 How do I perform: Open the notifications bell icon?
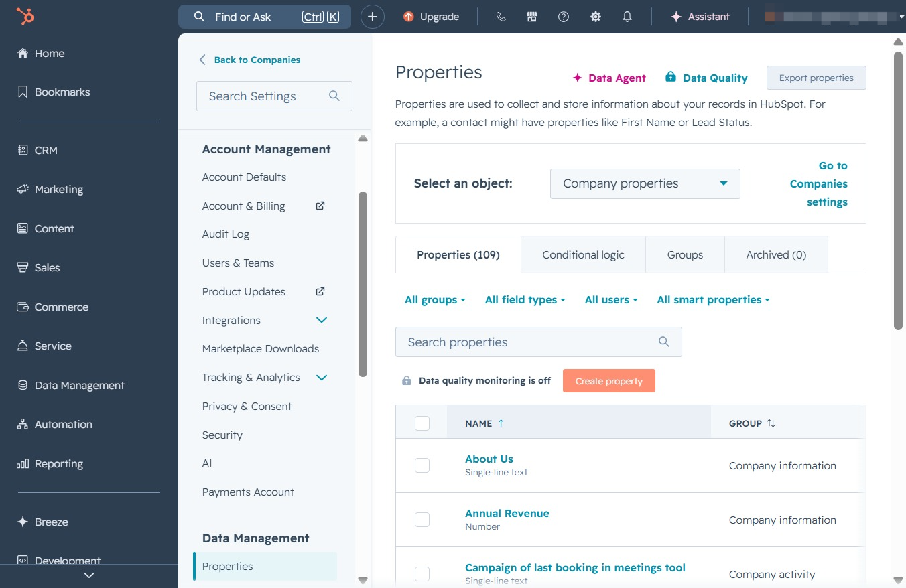[x=627, y=17]
